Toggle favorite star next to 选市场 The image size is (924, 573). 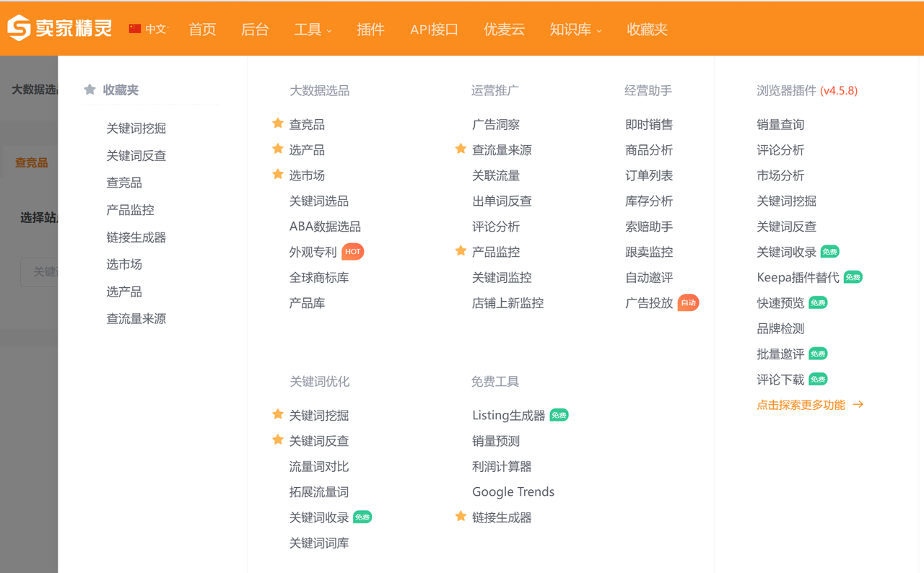278,174
